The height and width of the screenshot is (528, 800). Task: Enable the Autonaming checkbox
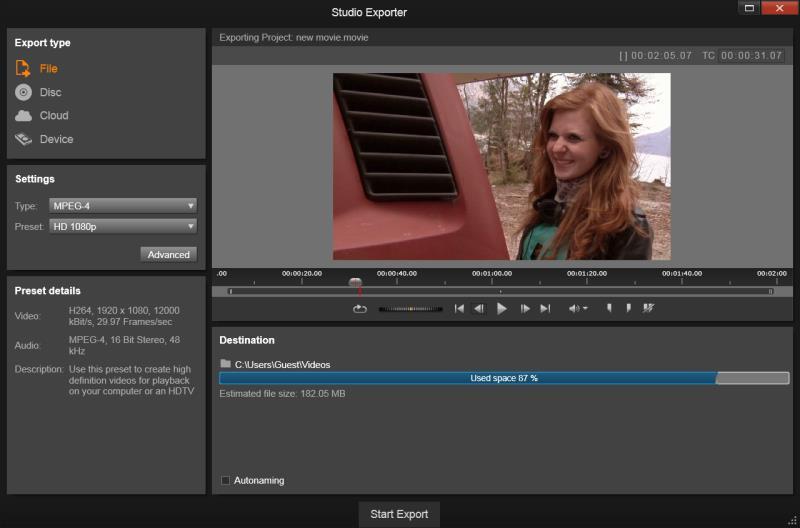[225, 481]
